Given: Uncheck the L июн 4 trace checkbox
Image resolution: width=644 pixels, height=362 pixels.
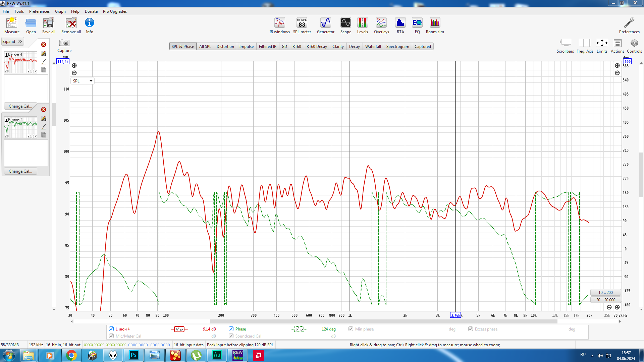Looking at the screenshot, I should pos(111,329).
